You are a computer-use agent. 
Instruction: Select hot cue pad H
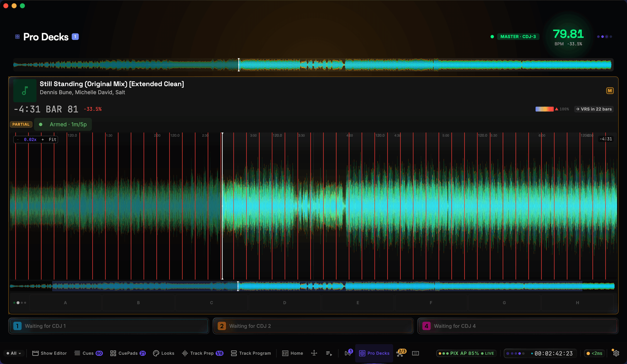[x=577, y=303]
